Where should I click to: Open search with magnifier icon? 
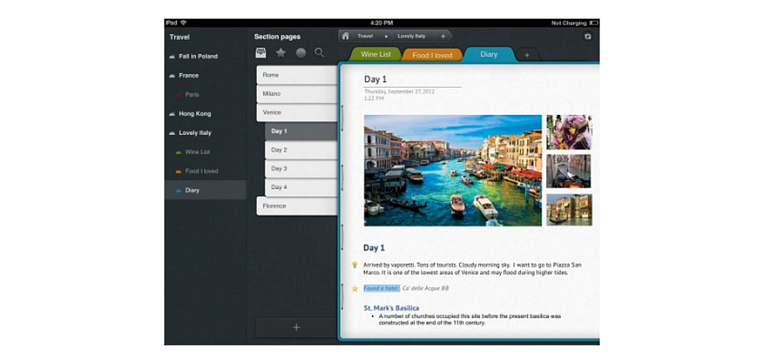pos(319,53)
